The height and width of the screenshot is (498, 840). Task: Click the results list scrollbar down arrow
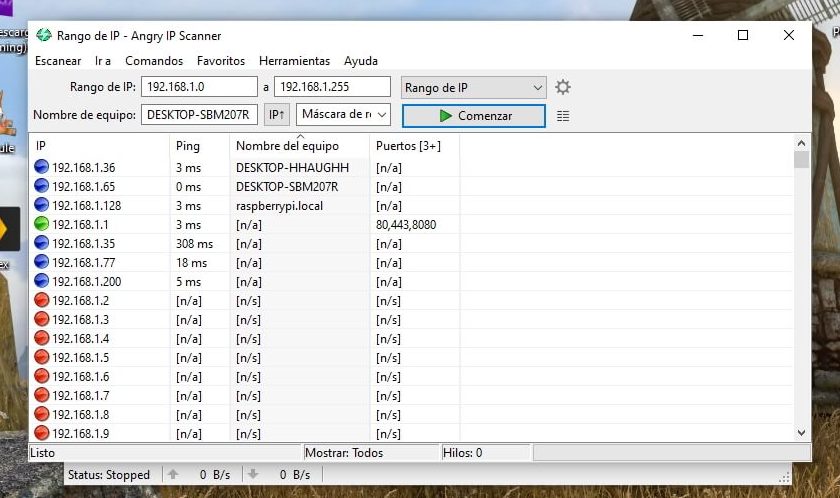coord(801,433)
